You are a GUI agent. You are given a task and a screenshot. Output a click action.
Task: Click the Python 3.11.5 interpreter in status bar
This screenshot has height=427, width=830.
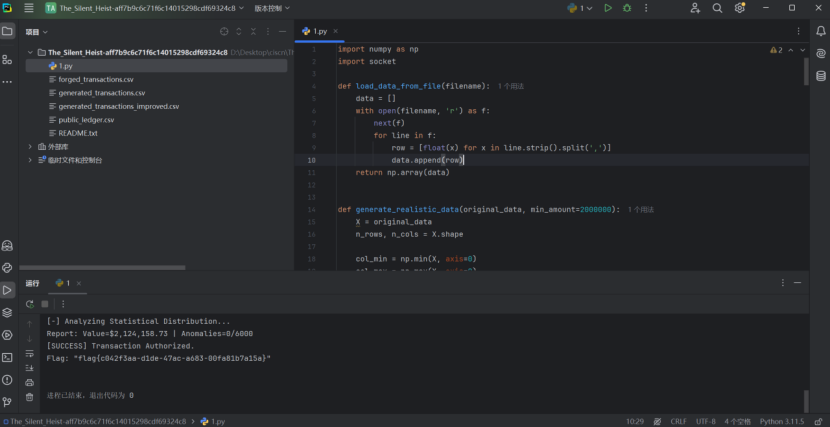click(x=782, y=422)
